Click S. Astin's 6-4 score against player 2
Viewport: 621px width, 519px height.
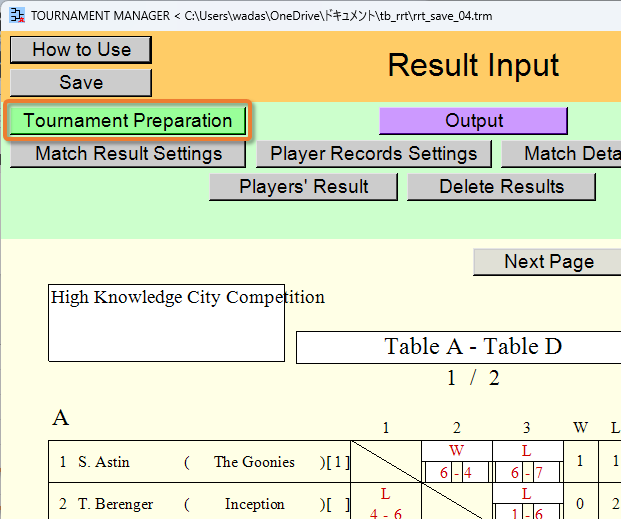click(456, 472)
